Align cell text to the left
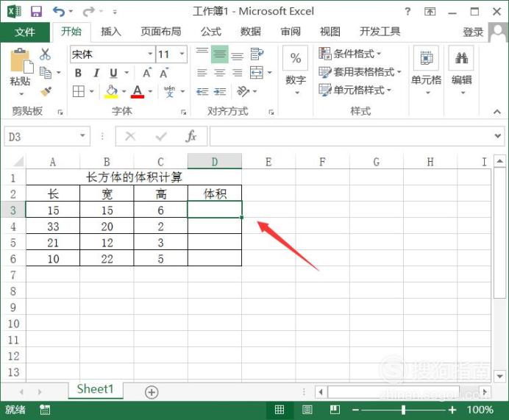The height and width of the screenshot is (420, 509). click(202, 73)
